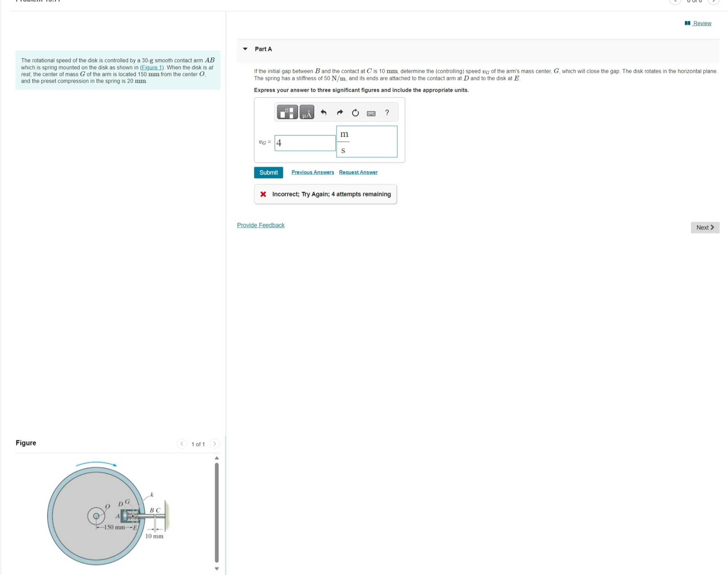Open the Provide Feedback link
The height and width of the screenshot is (575, 728).
click(x=261, y=225)
